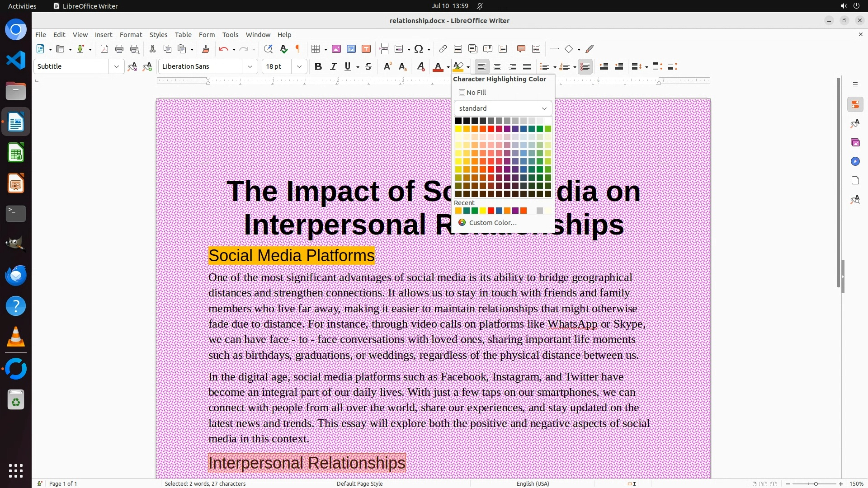Image resolution: width=868 pixels, height=488 pixels.
Task: Click the Insert Image icon
Action: pos(336,49)
